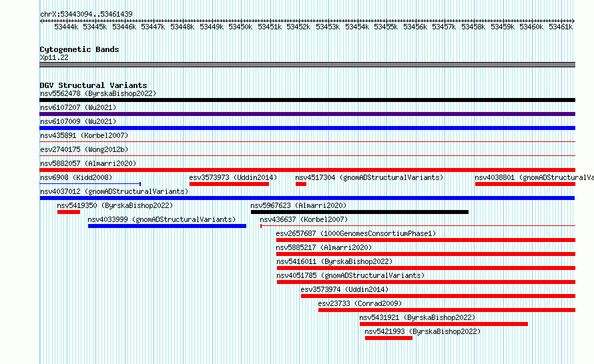Open the esv3573973 (Uddin2014) label
The height and width of the screenshot is (364, 594).
(x=233, y=177)
